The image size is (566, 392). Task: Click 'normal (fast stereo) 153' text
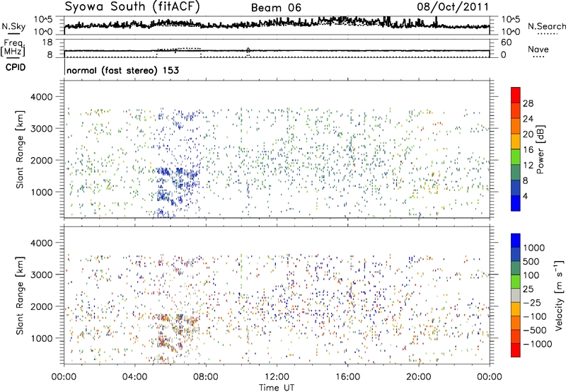(x=122, y=70)
